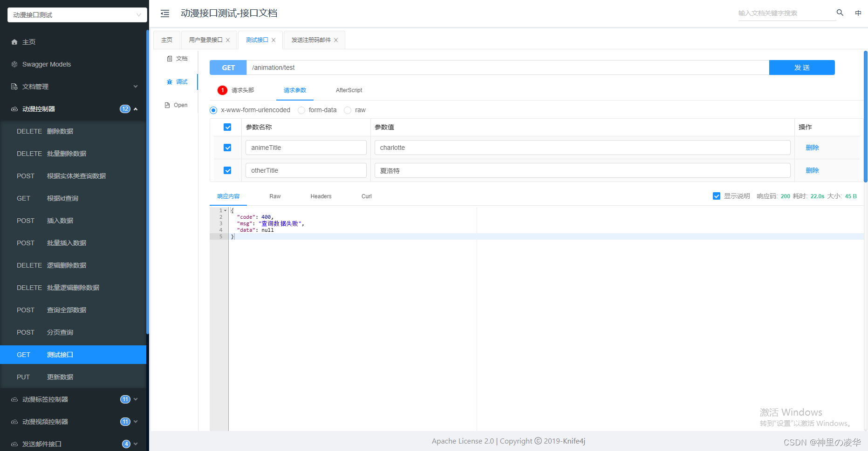Click the 动漫标签控制器 cloud icon
Viewport: 868px width, 451px height.
[14, 399]
